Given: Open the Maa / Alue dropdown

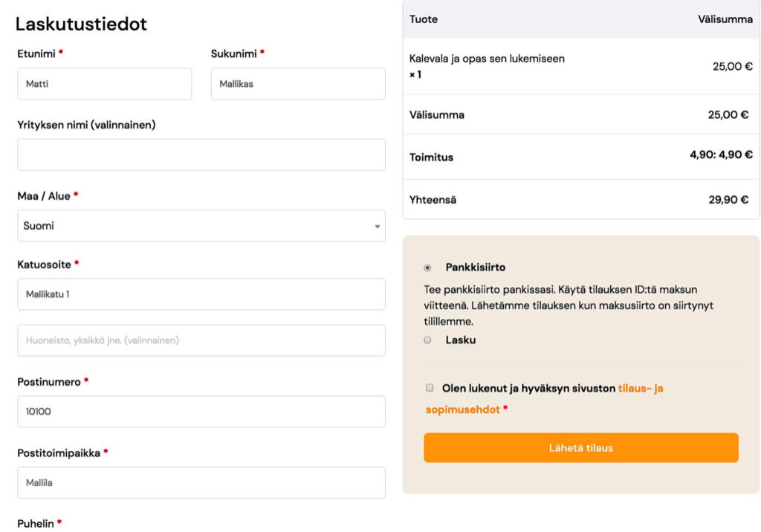Looking at the screenshot, I should coord(201,226).
